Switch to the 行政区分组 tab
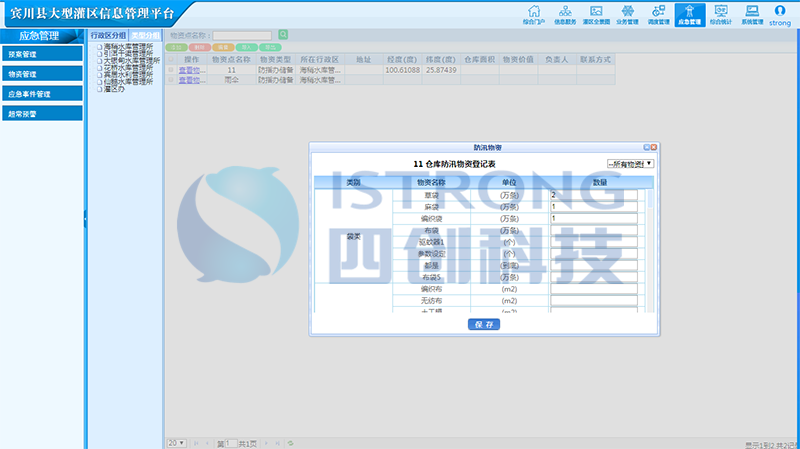This screenshot has height=449, width=800. click(108, 35)
